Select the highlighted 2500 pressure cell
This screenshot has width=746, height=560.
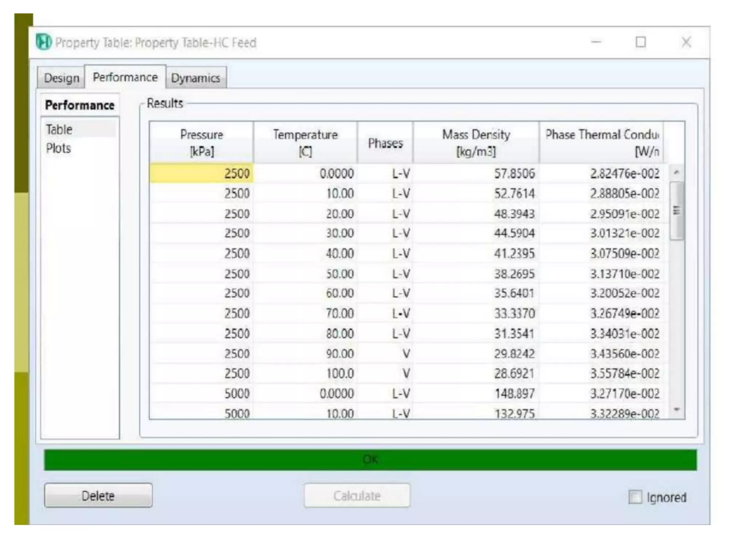(x=201, y=173)
